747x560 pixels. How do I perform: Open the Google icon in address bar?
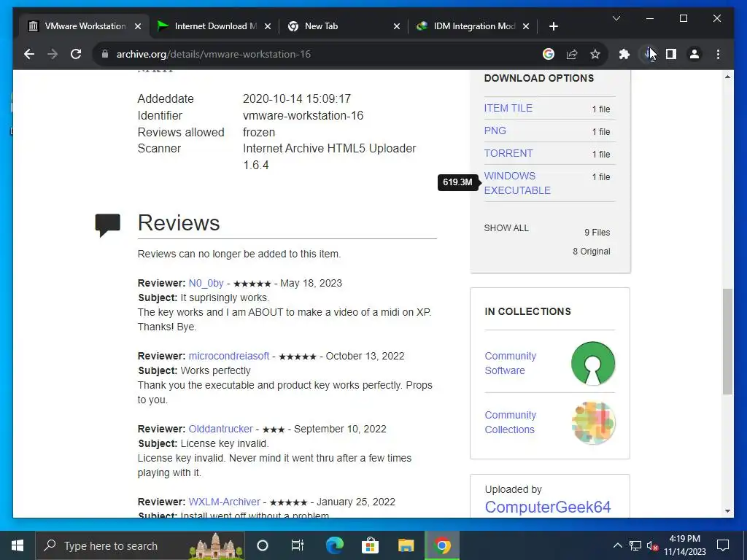[549, 54]
